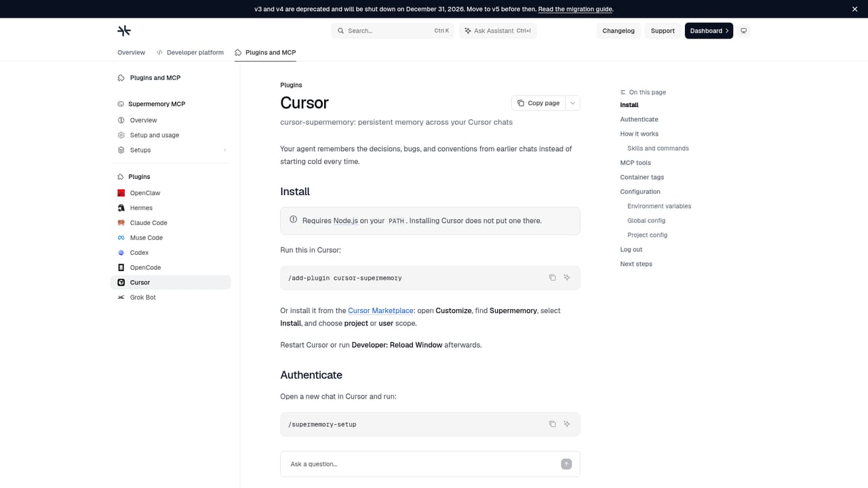Select the Claude Code plugin icon
Viewport: 868px width, 488px height.
(x=121, y=223)
